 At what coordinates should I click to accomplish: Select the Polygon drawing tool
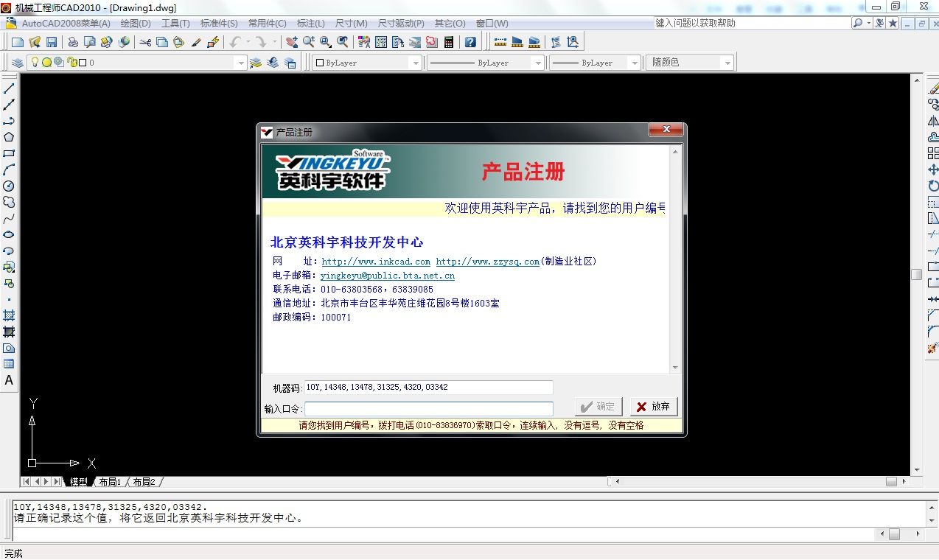9,137
